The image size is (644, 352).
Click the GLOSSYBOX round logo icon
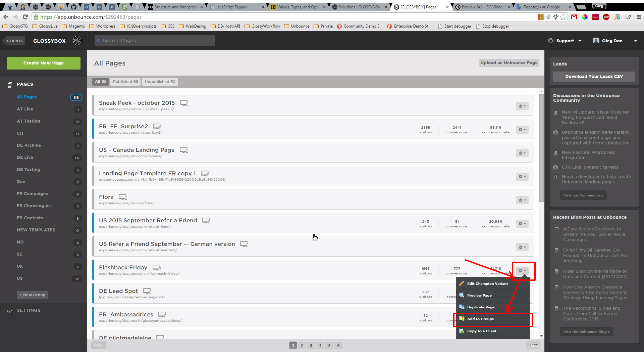[77, 41]
